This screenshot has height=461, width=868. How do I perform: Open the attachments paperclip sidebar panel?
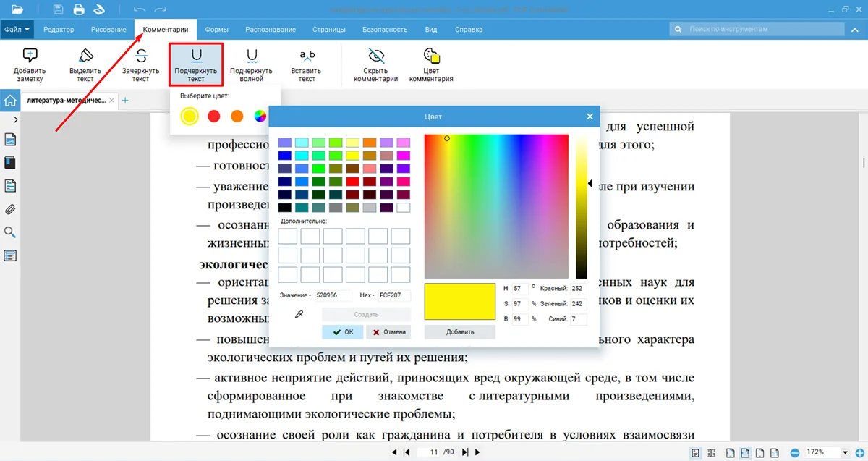[x=10, y=210]
